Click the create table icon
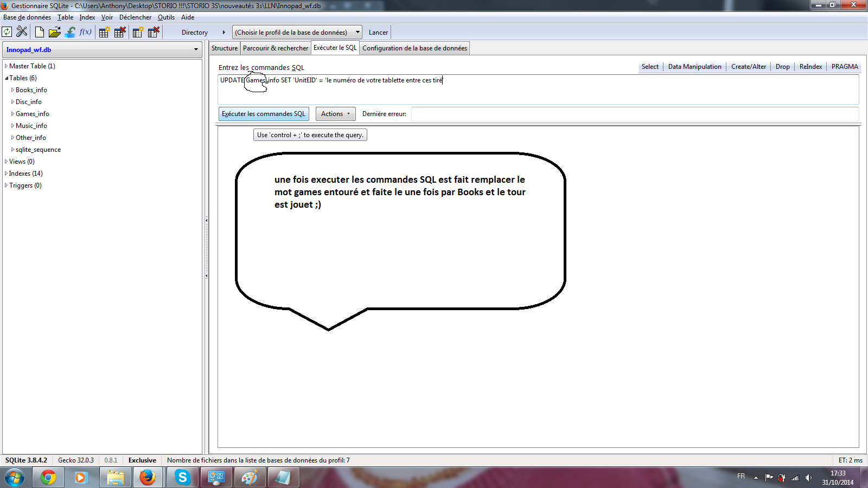Screen dimensions: 868x488 click(104, 32)
